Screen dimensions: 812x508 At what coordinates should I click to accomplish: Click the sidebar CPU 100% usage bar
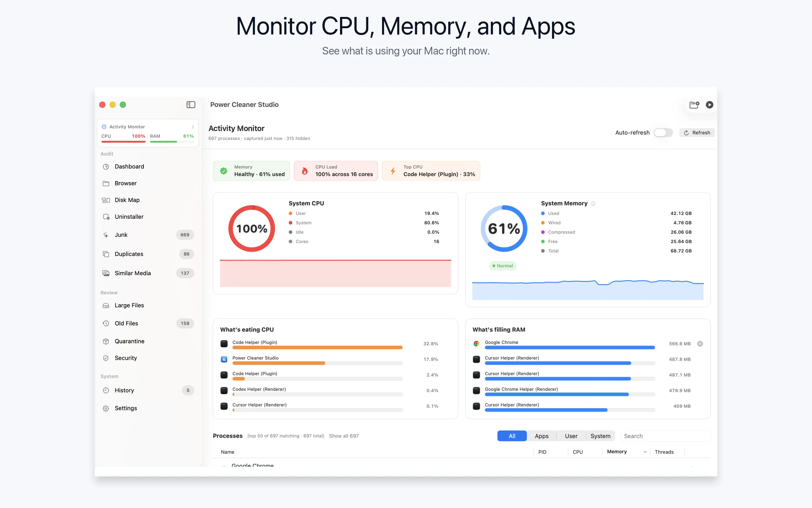tap(123, 142)
